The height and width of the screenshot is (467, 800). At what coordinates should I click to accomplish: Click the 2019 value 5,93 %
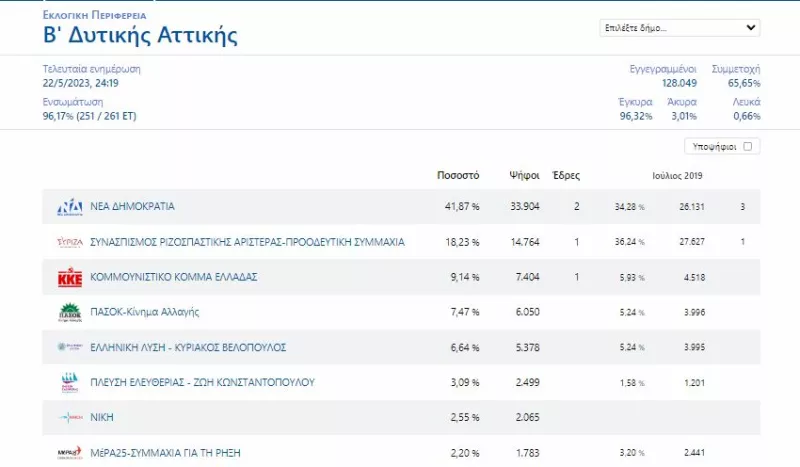(x=632, y=278)
